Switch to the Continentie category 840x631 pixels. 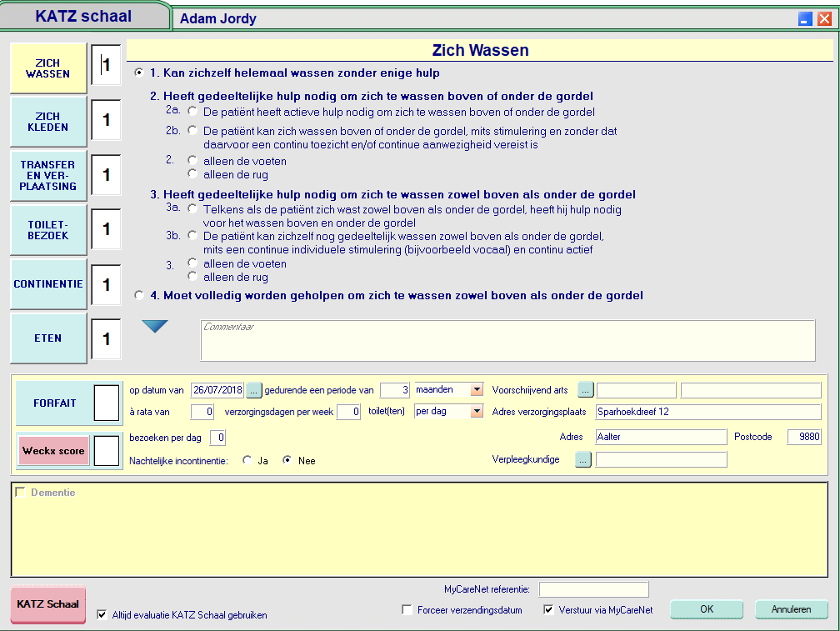pyautogui.click(x=48, y=284)
